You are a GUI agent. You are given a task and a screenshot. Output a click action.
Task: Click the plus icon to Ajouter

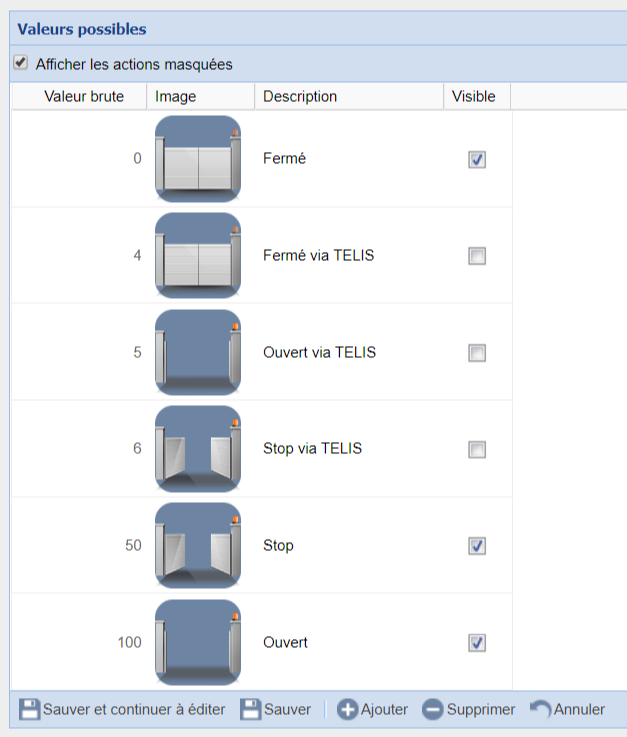pos(347,709)
